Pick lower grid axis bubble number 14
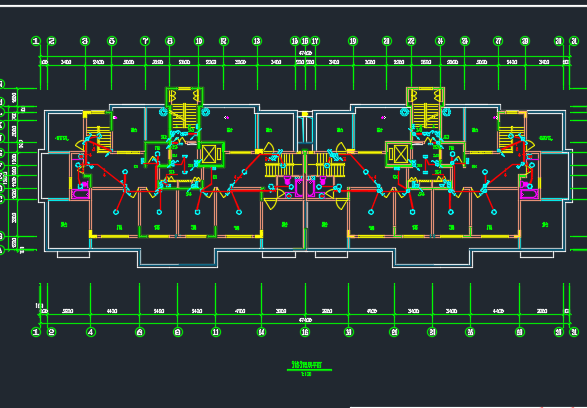 tap(261, 332)
